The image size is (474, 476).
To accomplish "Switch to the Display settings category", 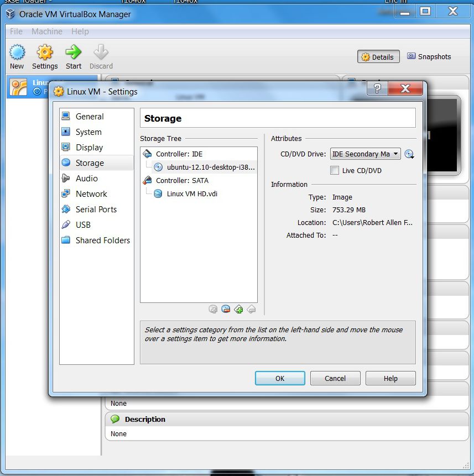I will point(97,148).
